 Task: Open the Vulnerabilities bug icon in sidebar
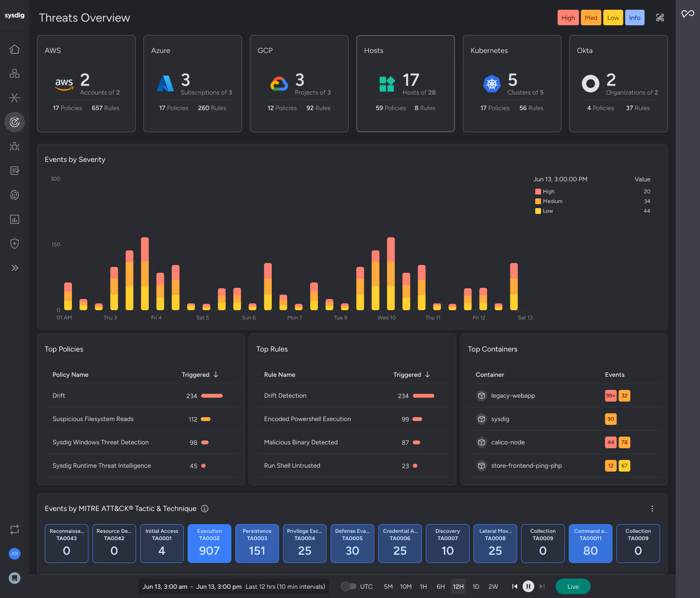click(15, 146)
